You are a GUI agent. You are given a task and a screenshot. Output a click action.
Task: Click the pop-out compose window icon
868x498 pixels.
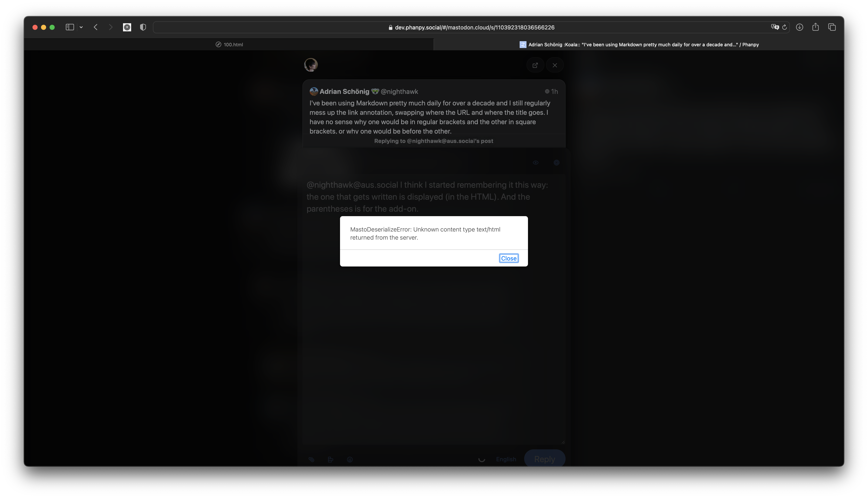click(x=535, y=65)
